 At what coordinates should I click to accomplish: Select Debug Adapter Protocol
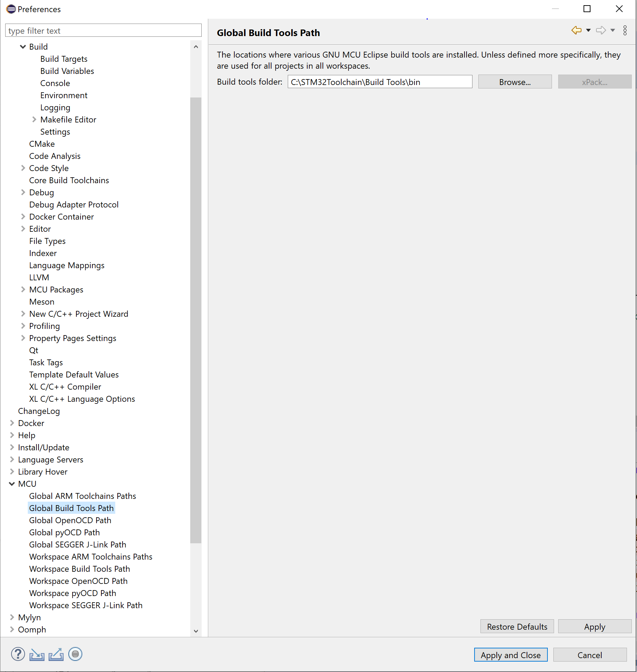[74, 204]
